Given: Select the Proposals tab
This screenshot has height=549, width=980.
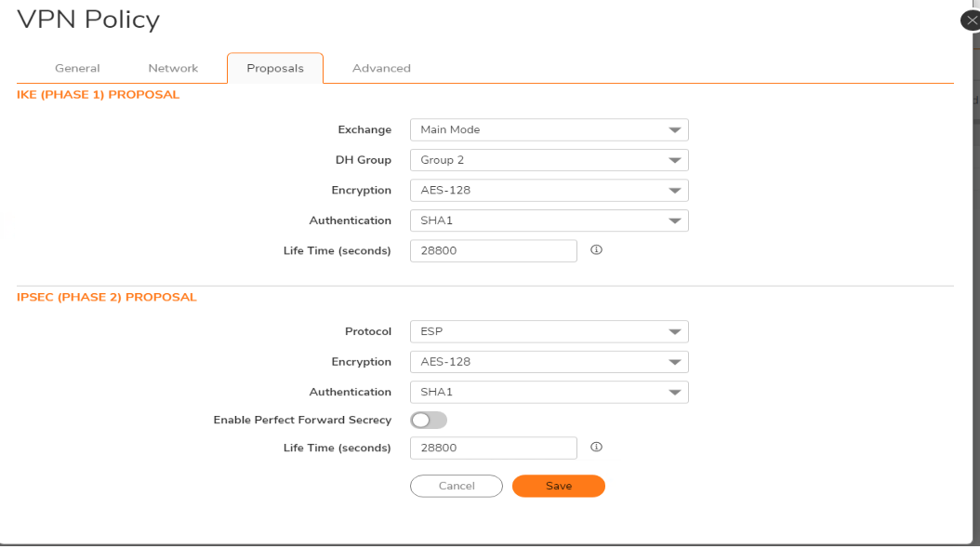Looking at the screenshot, I should 275,68.
